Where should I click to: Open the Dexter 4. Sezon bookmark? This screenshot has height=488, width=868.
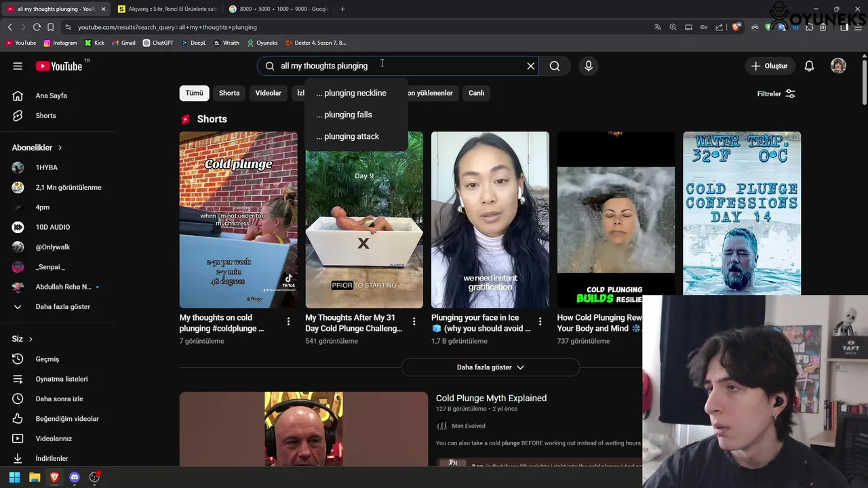pyautogui.click(x=316, y=43)
